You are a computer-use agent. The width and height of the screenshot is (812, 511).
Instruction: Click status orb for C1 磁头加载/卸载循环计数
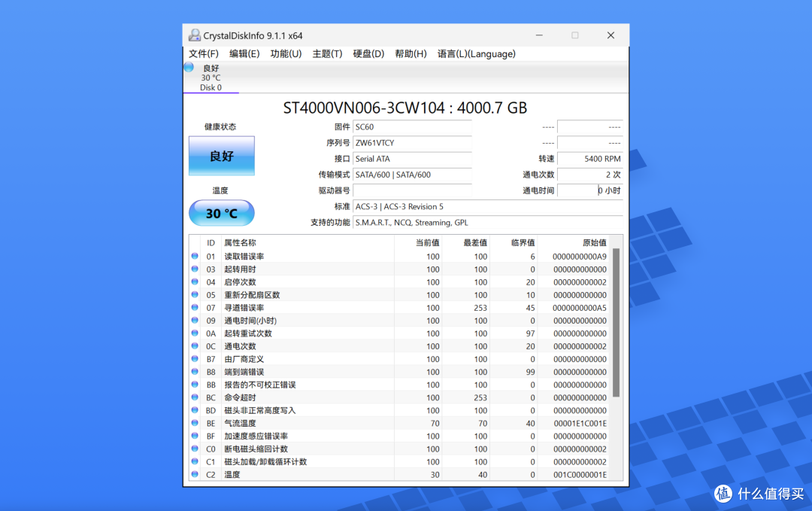pos(195,461)
